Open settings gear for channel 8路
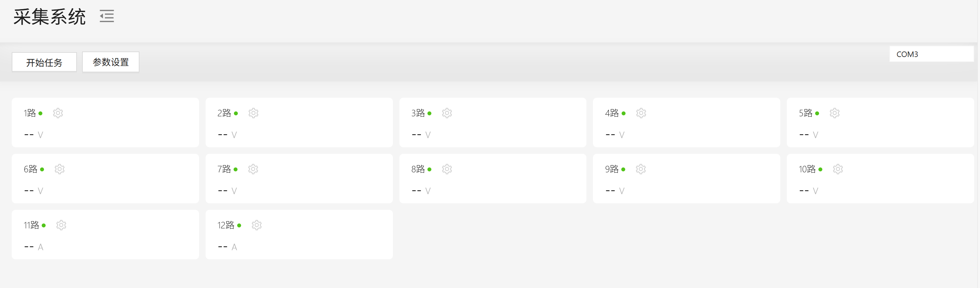The width and height of the screenshot is (980, 288). click(447, 169)
